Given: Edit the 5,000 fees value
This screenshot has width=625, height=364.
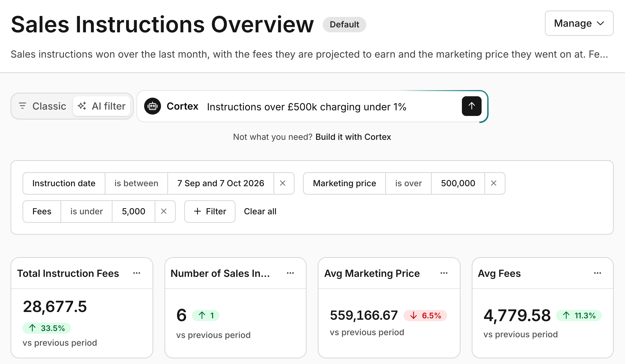Looking at the screenshot, I should point(133,211).
